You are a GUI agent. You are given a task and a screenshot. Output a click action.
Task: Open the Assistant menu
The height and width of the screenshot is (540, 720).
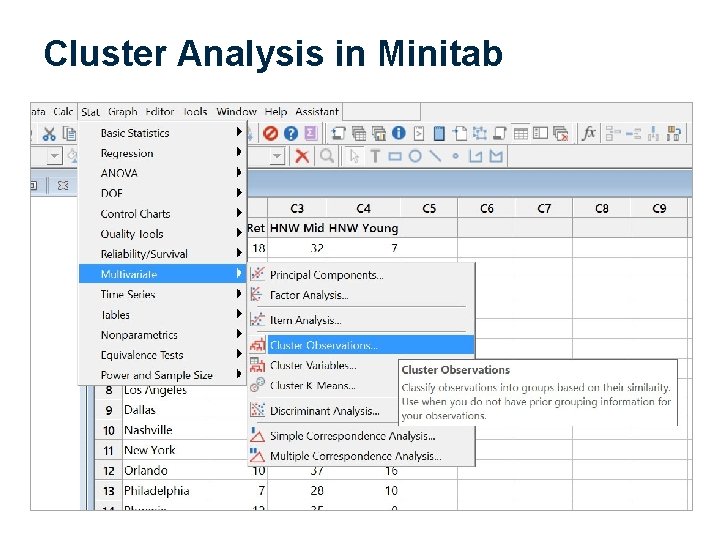[x=317, y=112]
